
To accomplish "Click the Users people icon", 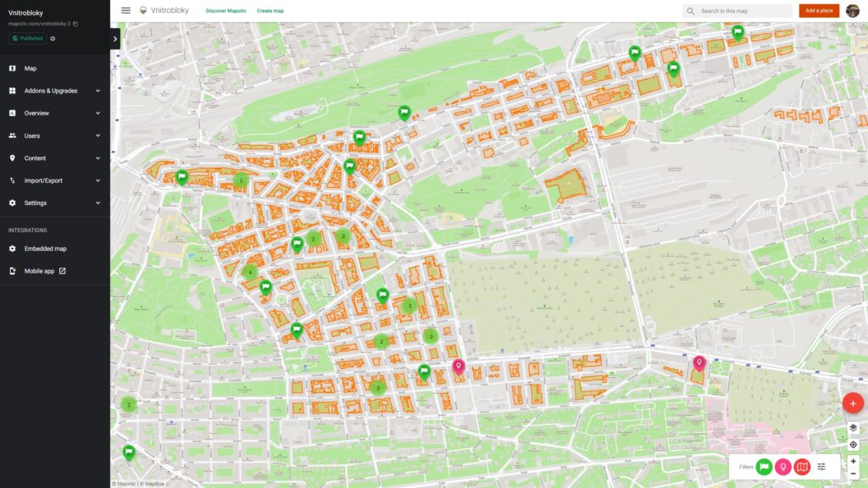I will [12, 136].
